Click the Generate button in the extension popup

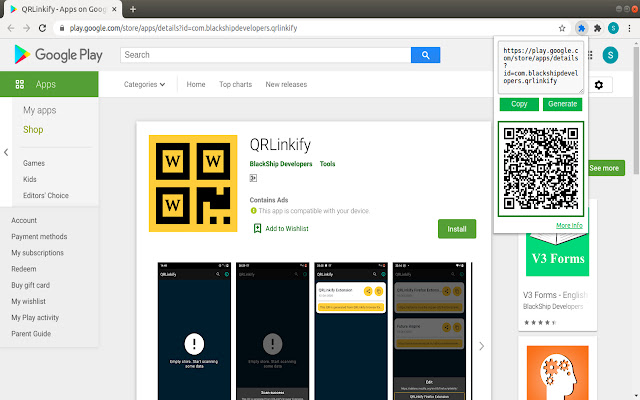(x=562, y=104)
